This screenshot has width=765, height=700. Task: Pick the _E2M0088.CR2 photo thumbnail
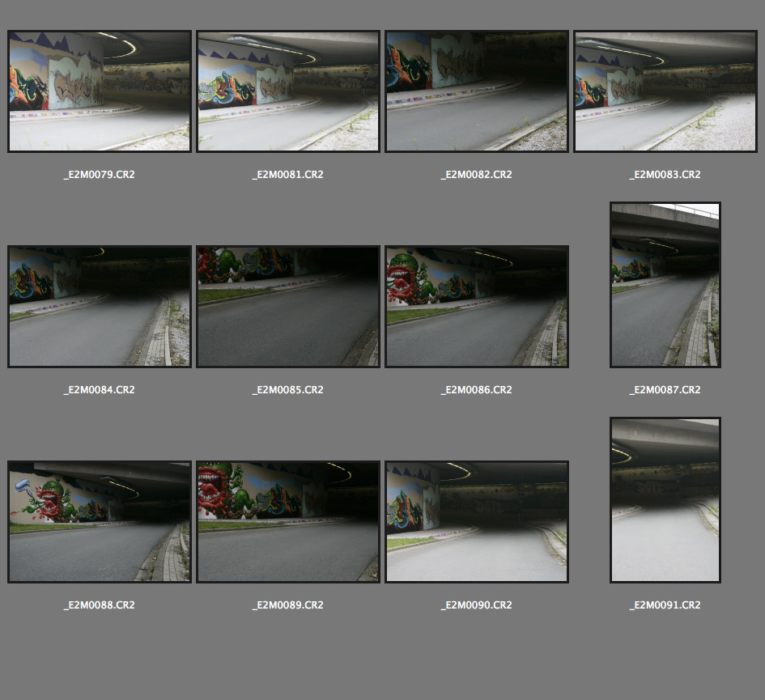click(x=99, y=522)
